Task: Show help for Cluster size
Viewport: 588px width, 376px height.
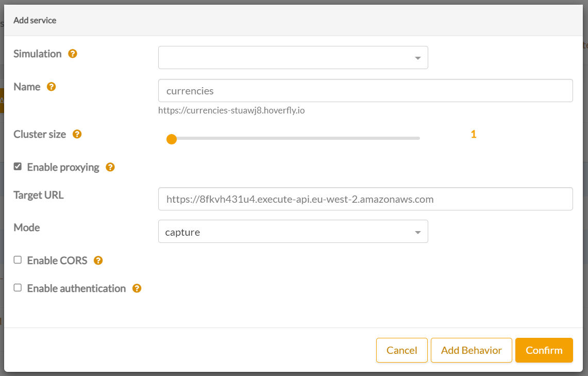Action: (x=77, y=134)
